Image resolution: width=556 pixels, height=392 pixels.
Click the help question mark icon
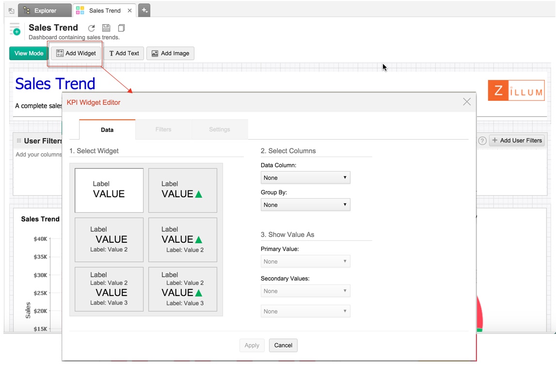[x=482, y=141]
